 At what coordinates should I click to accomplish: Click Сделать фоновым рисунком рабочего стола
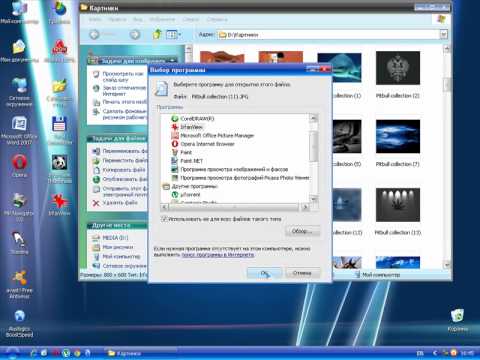[x=125, y=114]
